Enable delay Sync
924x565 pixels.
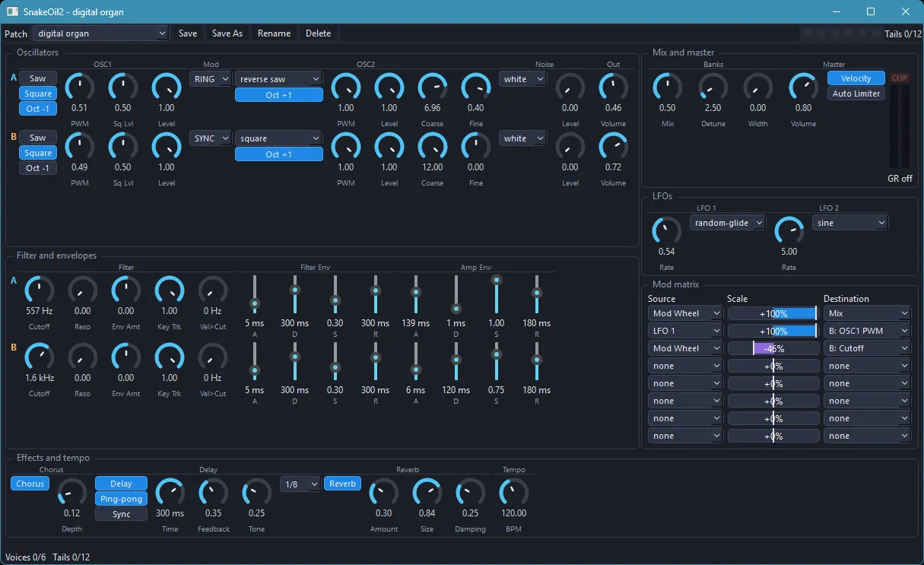[121, 514]
